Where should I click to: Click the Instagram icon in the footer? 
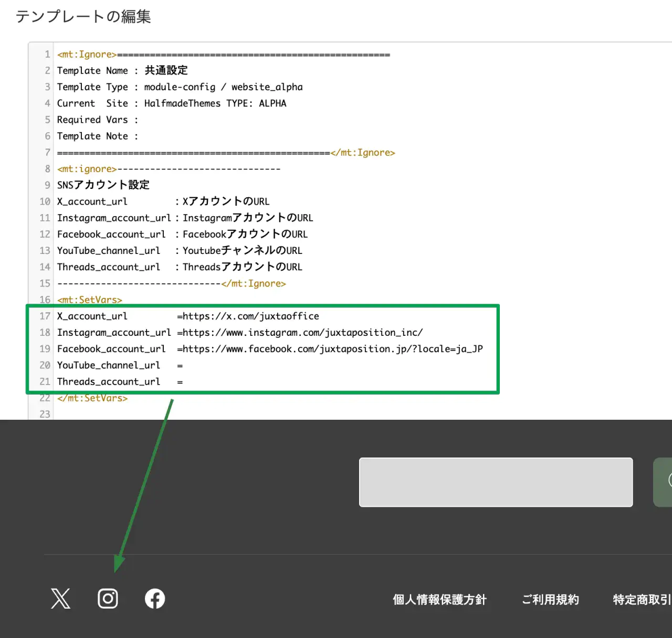(108, 599)
